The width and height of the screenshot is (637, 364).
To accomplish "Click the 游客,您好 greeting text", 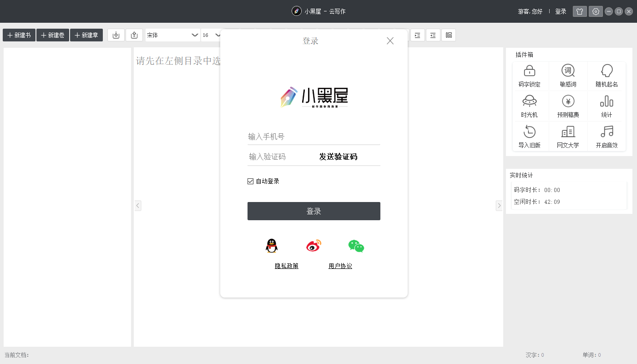I will tap(530, 11).
